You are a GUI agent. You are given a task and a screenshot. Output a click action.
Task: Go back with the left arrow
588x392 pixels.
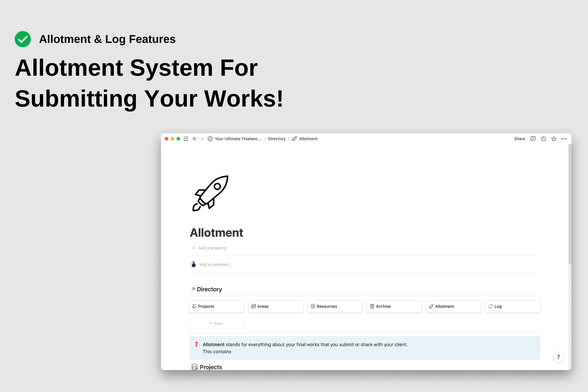[195, 139]
